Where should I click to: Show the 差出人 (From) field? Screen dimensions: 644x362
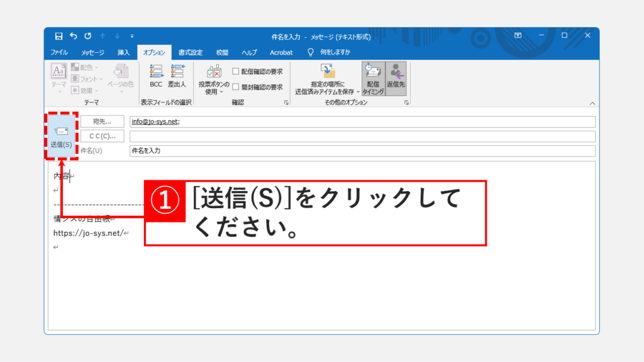177,77
